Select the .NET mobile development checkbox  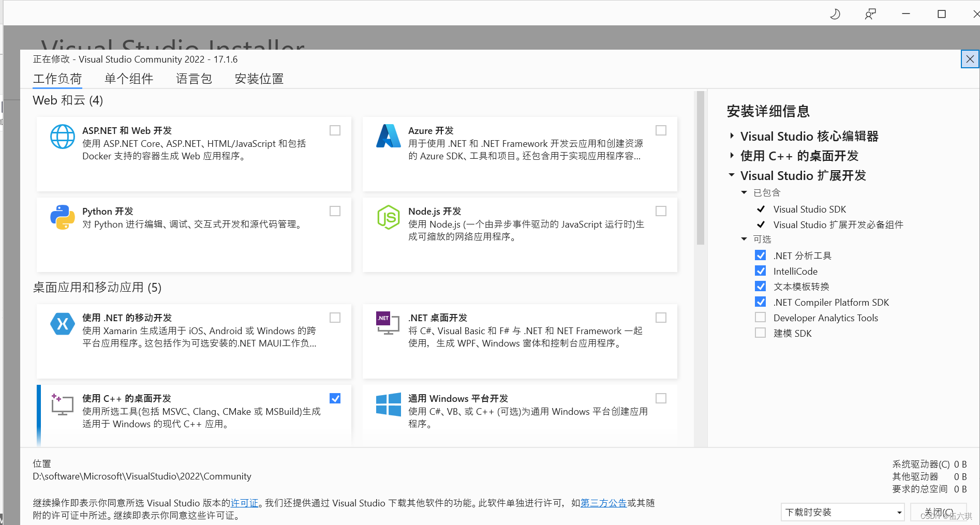(x=335, y=318)
